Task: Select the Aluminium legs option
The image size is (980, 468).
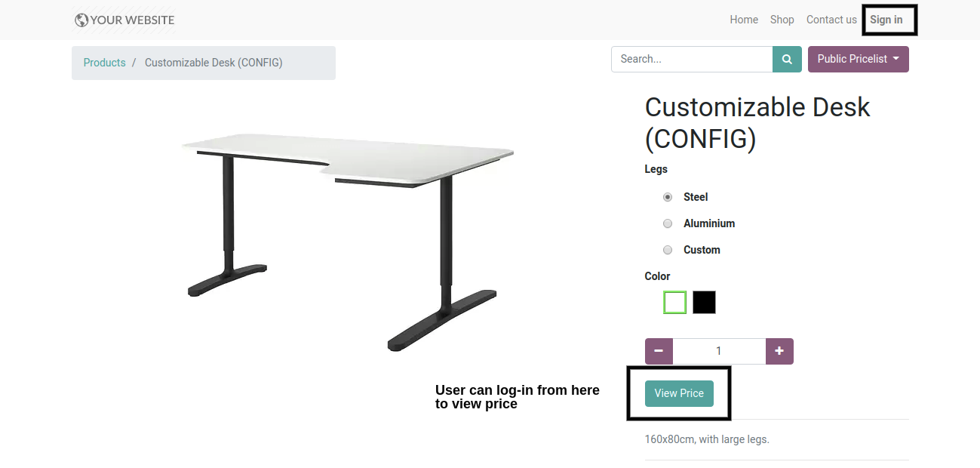Action: 668,223
